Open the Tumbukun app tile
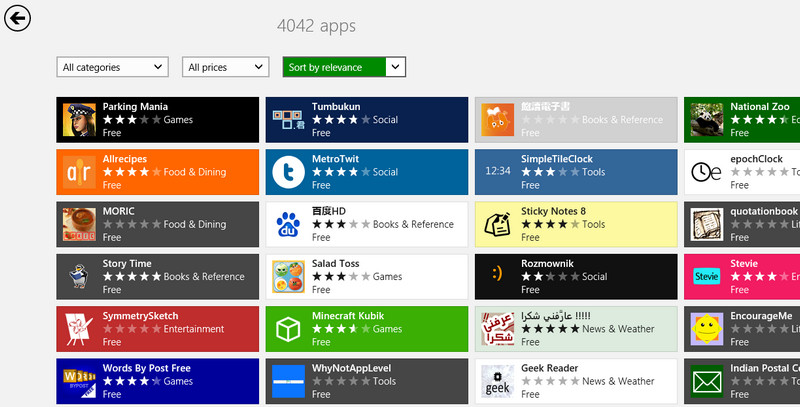This screenshot has width=800, height=407. 367,120
